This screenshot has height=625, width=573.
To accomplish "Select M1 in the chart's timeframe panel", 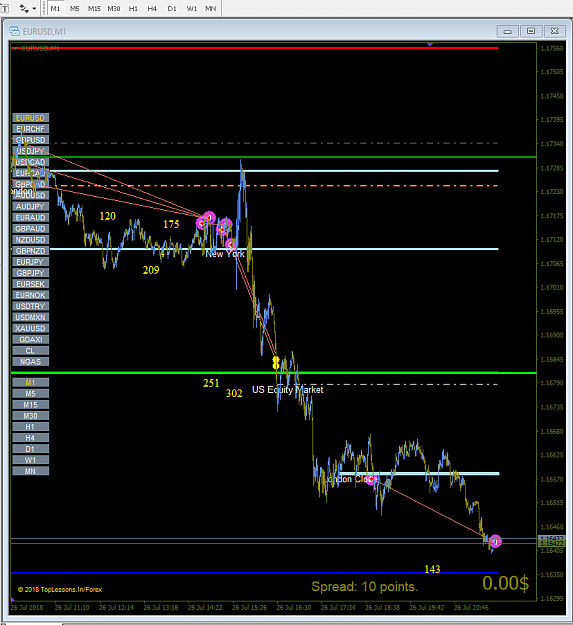I will coord(31,383).
